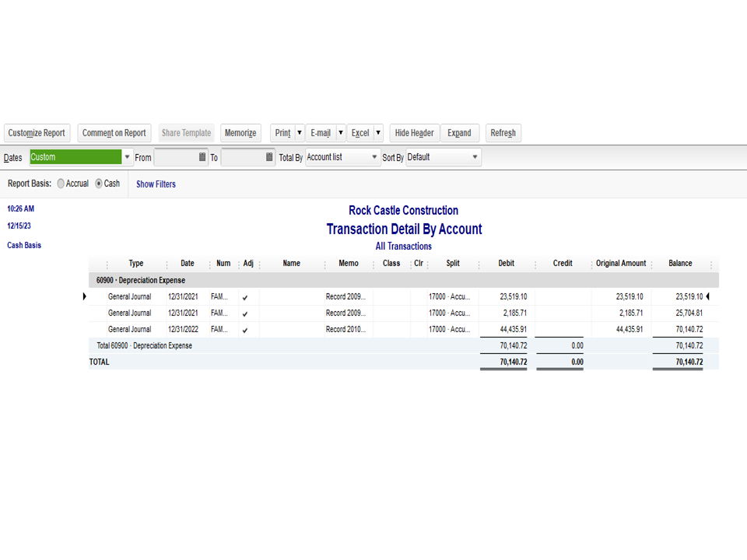Click the 12/15/23 report date
This screenshot has height=560, width=747.
pos(19,226)
